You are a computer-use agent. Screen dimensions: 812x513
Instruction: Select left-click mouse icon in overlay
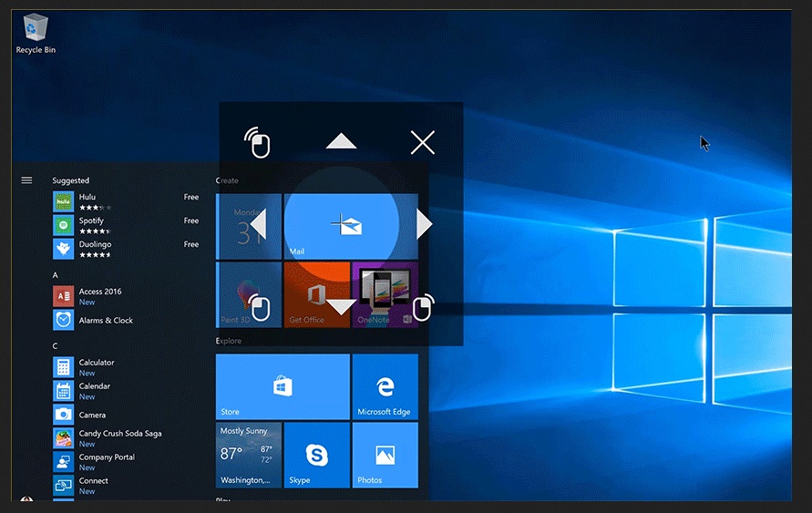(259, 307)
